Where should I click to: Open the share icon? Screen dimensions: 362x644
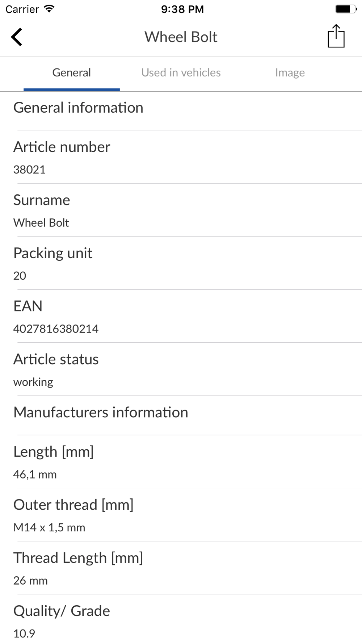336,36
